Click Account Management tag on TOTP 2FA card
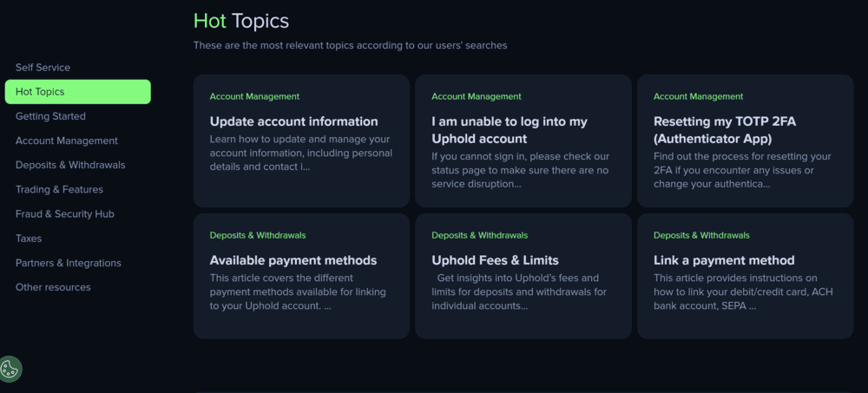The image size is (868, 393). click(x=698, y=96)
